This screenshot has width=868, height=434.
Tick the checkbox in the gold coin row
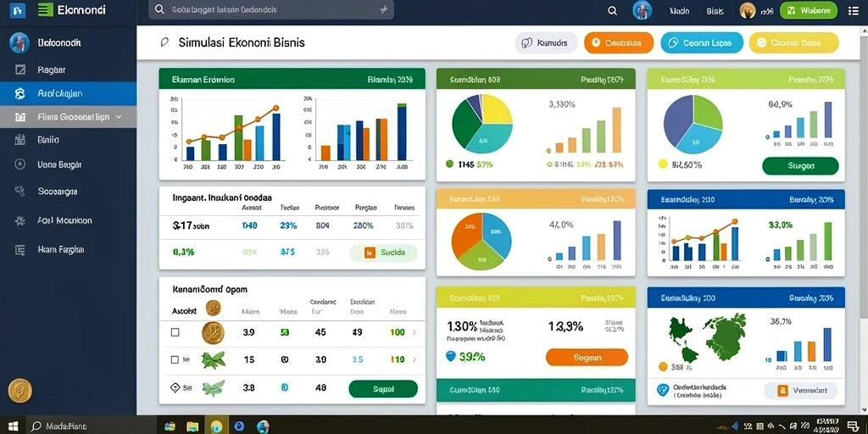pyautogui.click(x=175, y=332)
